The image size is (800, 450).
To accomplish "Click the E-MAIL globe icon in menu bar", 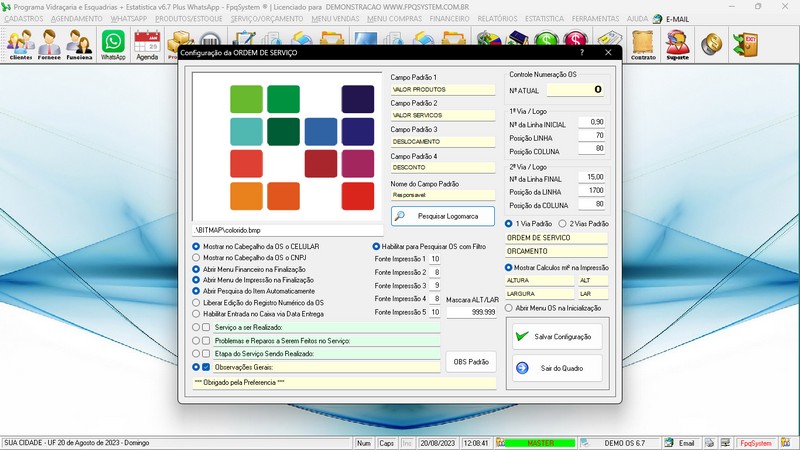I will coord(658,19).
